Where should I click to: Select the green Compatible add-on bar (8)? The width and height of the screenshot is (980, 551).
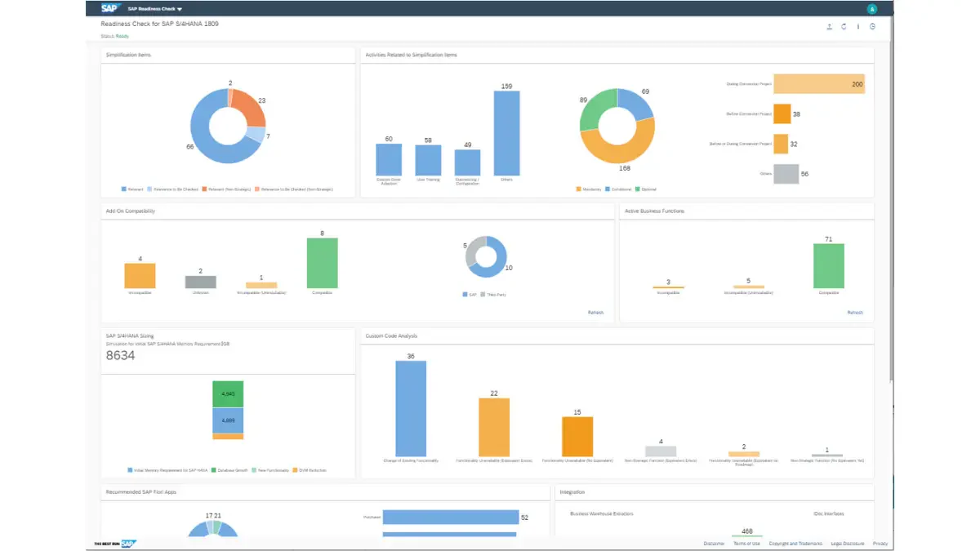click(322, 263)
